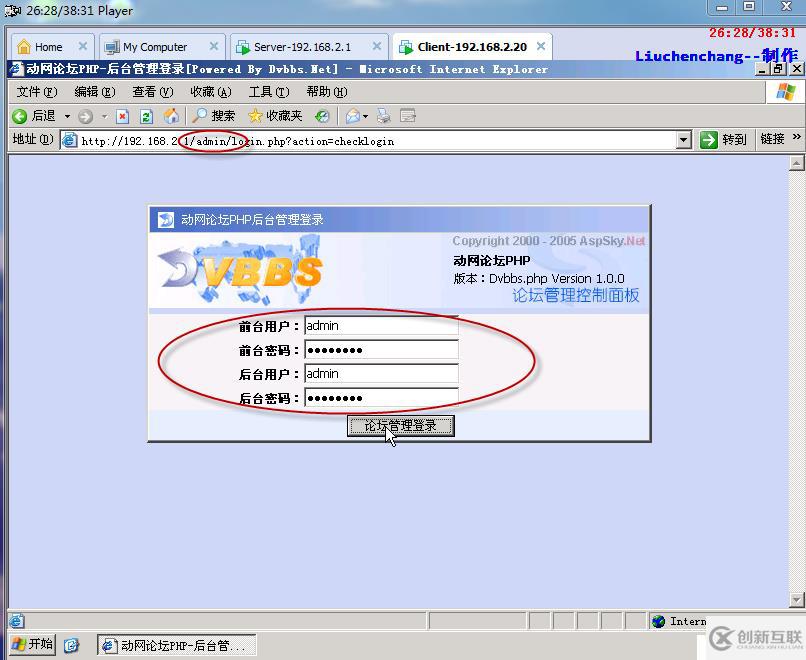This screenshot has width=806, height=660.
Task: Click the Edit page icon in toolbar
Action: tap(408, 116)
